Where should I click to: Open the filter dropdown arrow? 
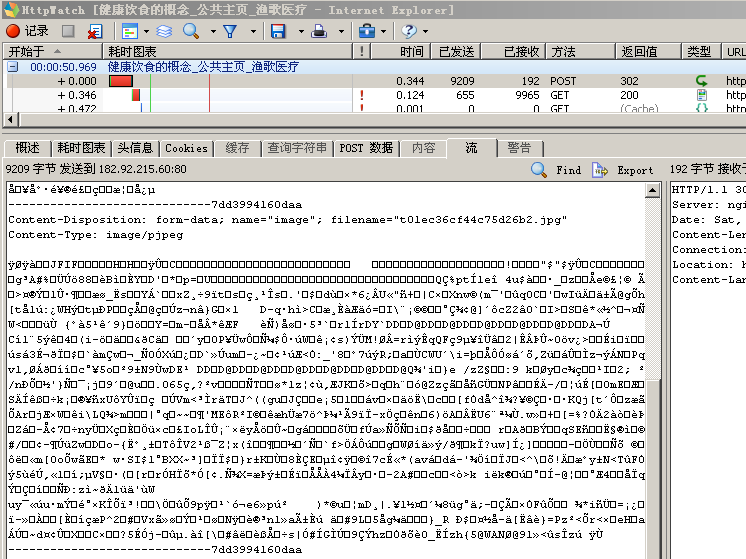coord(253,32)
